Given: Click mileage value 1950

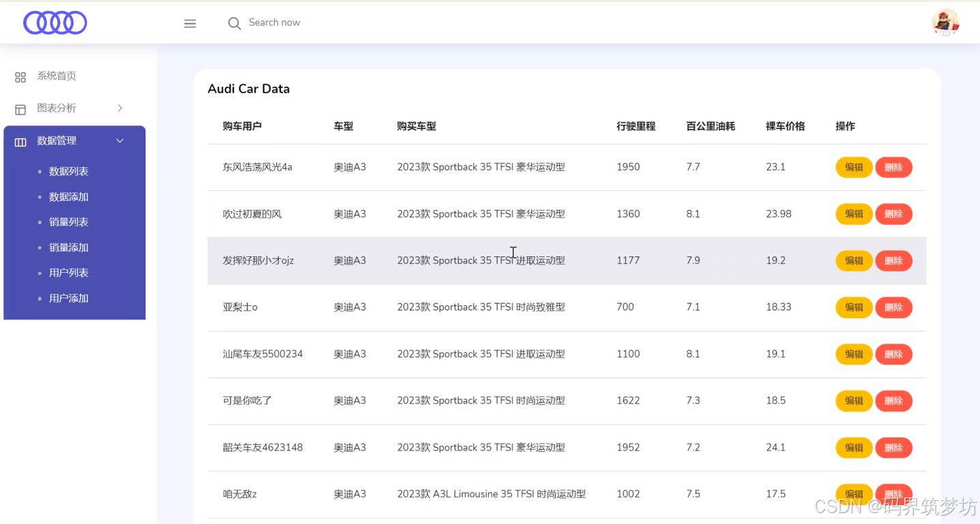Looking at the screenshot, I should [628, 167].
